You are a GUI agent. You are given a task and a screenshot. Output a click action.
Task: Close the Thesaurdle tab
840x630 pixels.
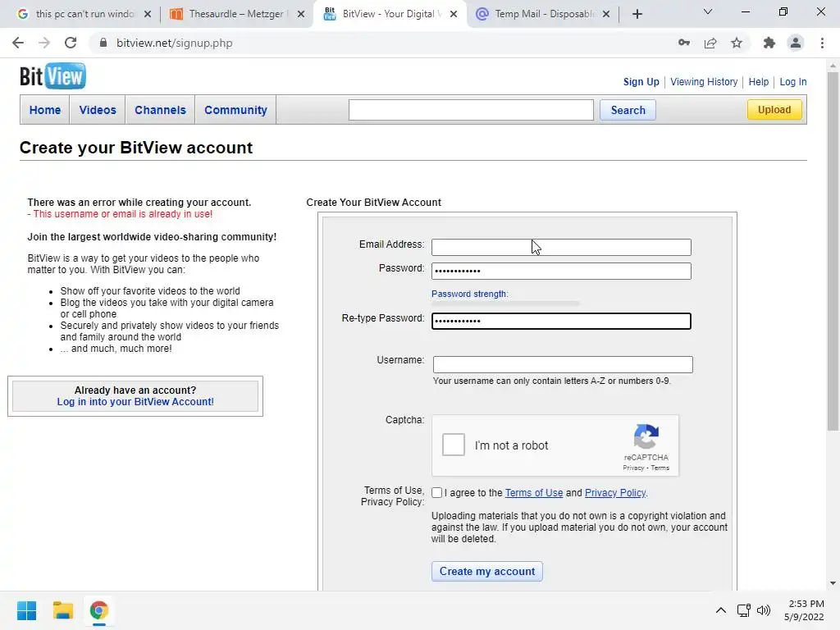point(301,14)
